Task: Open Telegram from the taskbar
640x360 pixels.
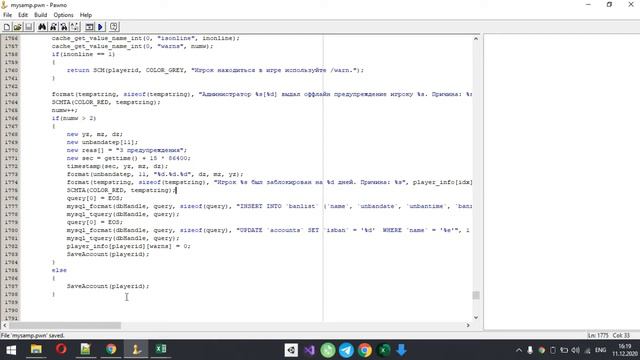Action: (x=347, y=350)
